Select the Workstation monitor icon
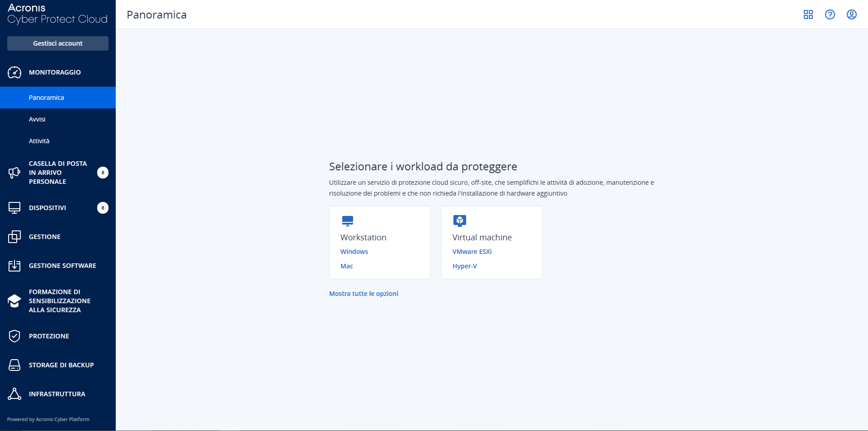Image resolution: width=868 pixels, height=431 pixels. tap(348, 221)
